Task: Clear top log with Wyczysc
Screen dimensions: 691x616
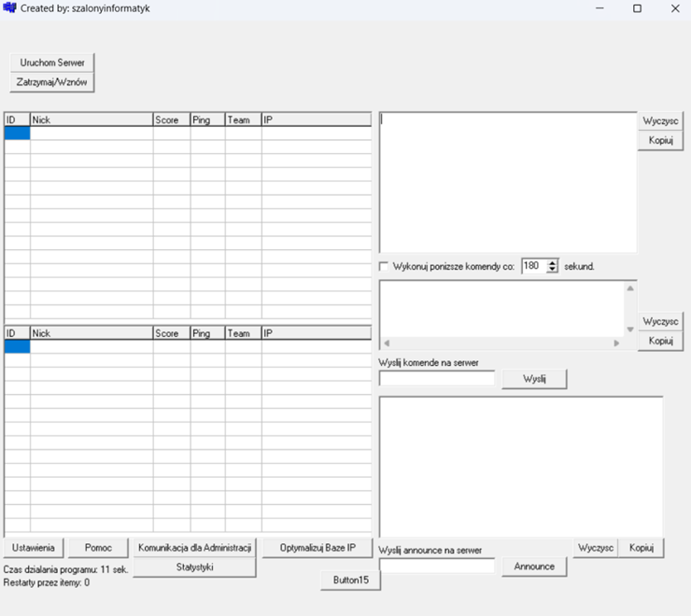Action: 660,120
